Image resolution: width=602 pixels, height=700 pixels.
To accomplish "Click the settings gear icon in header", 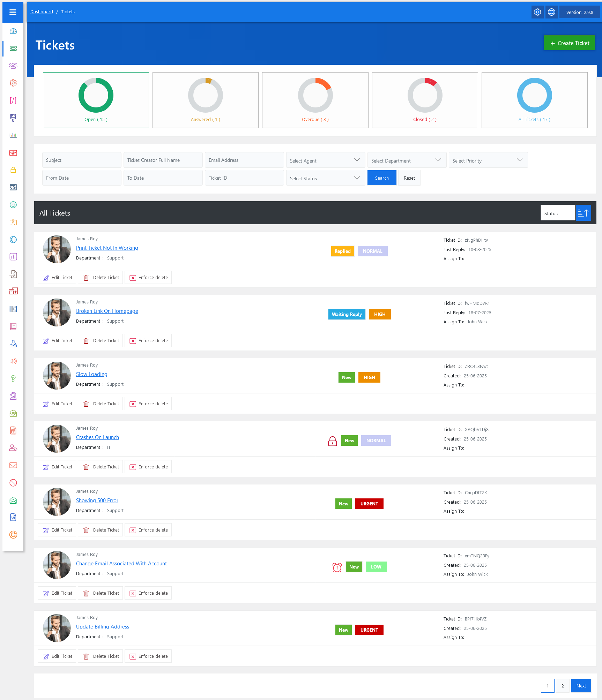I will 537,12.
